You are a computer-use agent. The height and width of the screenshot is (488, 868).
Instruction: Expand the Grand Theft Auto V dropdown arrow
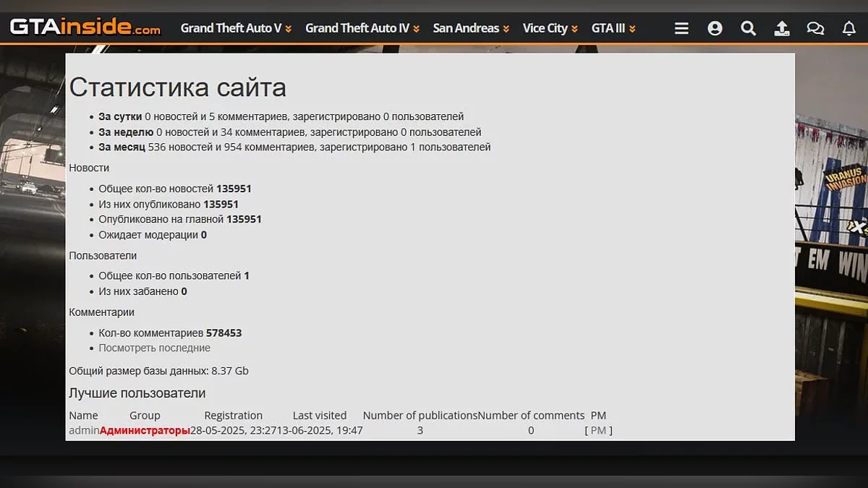point(289,29)
